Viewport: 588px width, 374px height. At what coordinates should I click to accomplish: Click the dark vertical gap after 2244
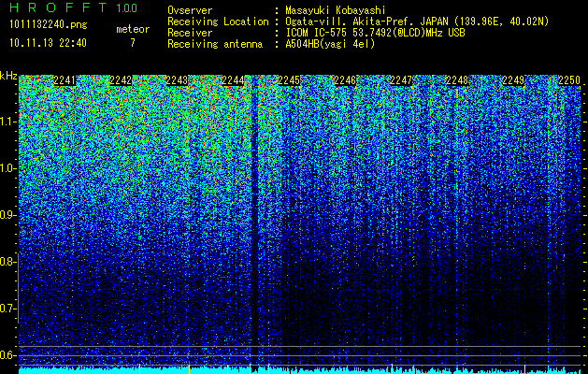tap(254, 222)
